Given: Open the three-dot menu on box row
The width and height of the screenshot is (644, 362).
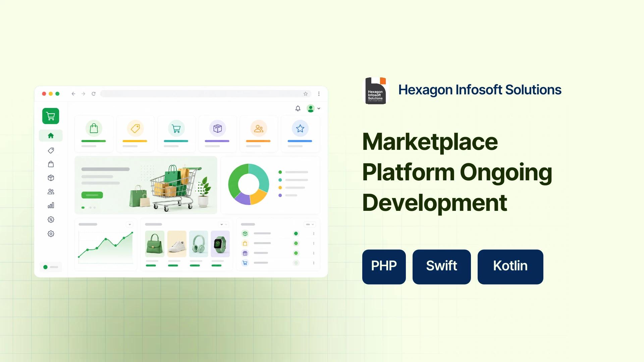Looking at the screenshot, I should click(314, 234).
